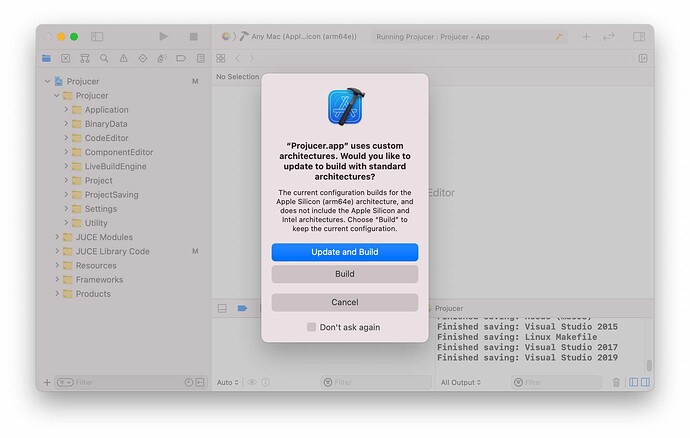The width and height of the screenshot is (690, 438).
Task: Click the No Selection jump bar label
Action: click(x=238, y=77)
